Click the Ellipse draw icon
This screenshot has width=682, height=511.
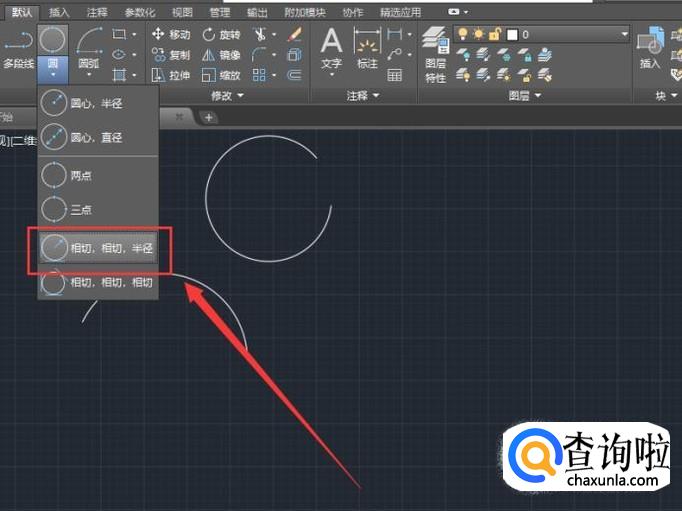point(119,55)
